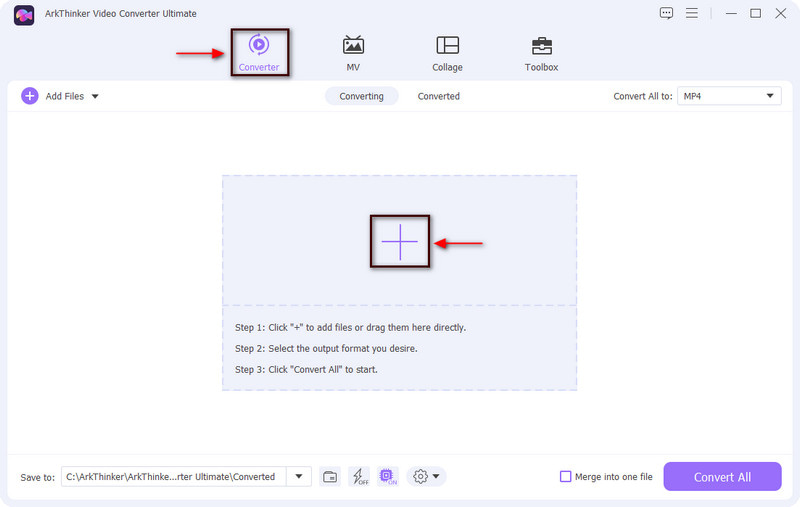Viewport: 800px width, 507px height.
Task: Open the Collage tab
Action: (447, 53)
